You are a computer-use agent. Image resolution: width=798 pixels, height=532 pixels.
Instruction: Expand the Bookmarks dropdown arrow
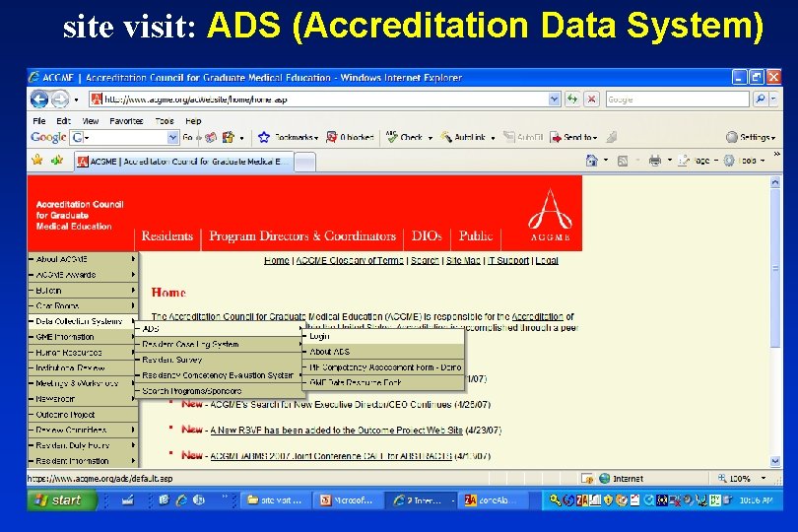point(316,138)
